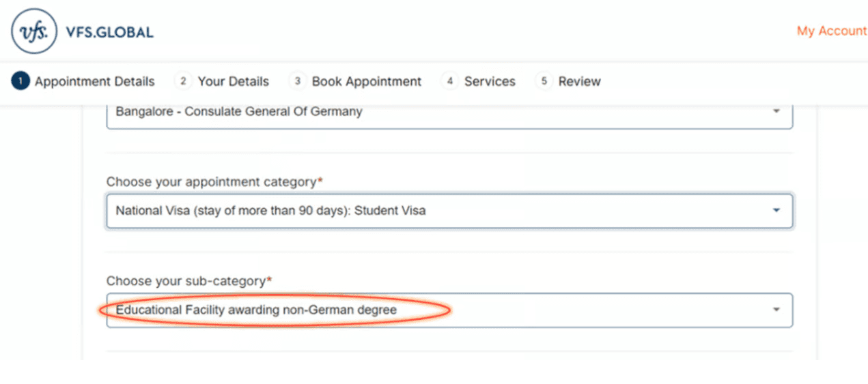Click the step 4 number circle
This screenshot has width=868, height=384.
tap(449, 81)
